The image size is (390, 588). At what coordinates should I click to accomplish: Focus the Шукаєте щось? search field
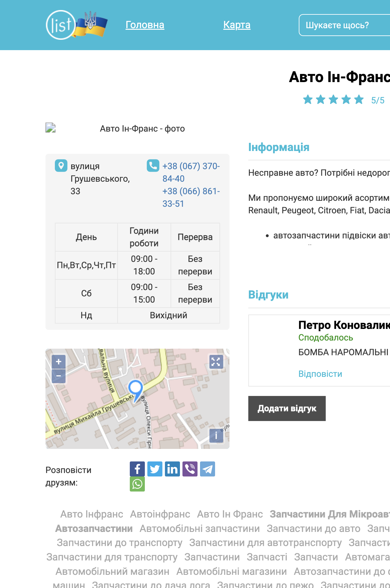click(x=345, y=25)
